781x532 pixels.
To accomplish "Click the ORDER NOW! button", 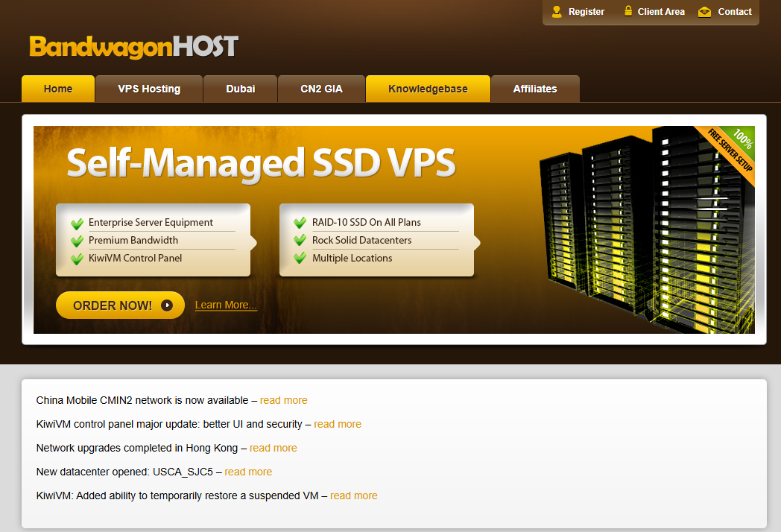I will click(x=120, y=305).
